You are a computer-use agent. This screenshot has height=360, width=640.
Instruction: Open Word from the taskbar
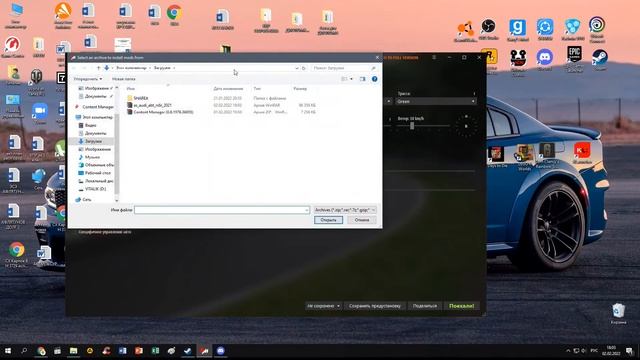click(x=122, y=351)
